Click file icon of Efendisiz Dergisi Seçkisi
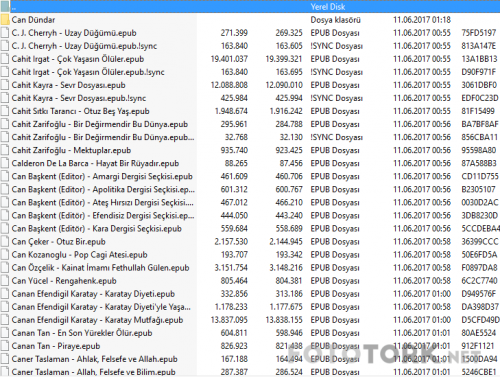The height and width of the screenshot is (377, 500). pyautogui.click(x=5, y=216)
